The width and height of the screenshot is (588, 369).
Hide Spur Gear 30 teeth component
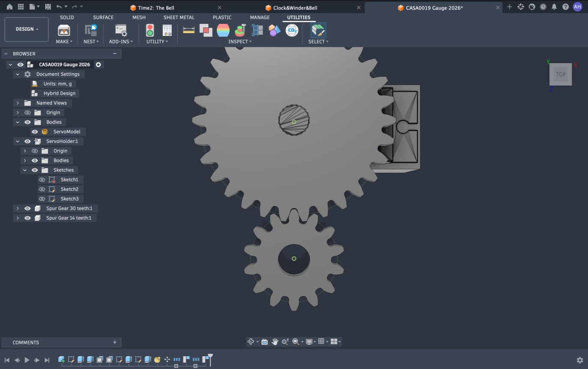[27, 208]
